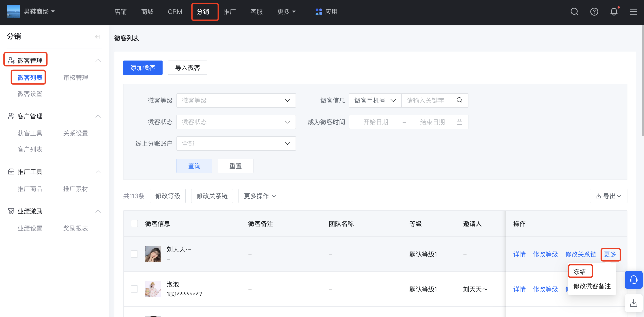Click the 男鞋商场 shop logo thumbnail
Image resolution: width=644 pixels, height=317 pixels.
tap(13, 11)
